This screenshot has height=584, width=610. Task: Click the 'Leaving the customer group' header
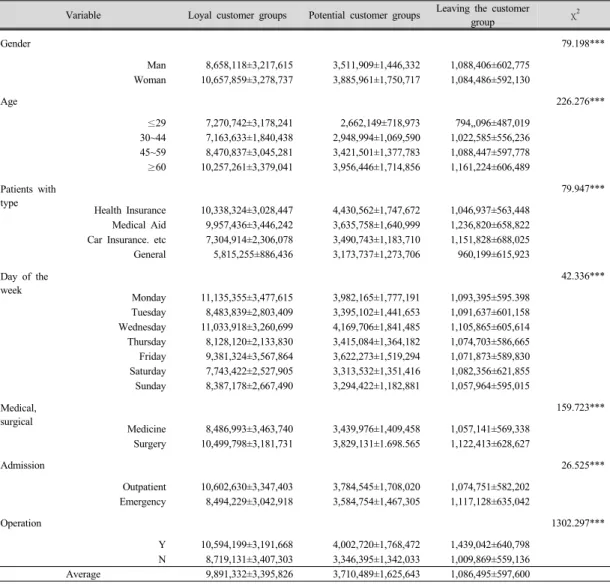[x=482, y=15]
